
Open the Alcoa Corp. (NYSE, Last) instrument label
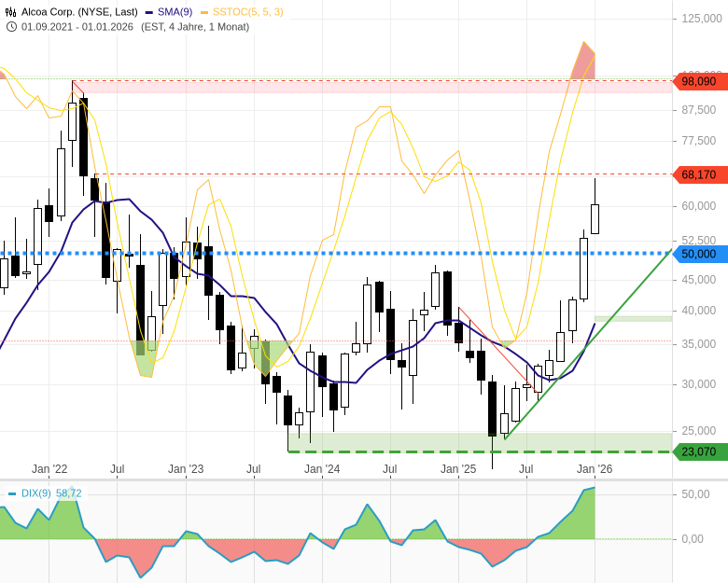[79, 12]
